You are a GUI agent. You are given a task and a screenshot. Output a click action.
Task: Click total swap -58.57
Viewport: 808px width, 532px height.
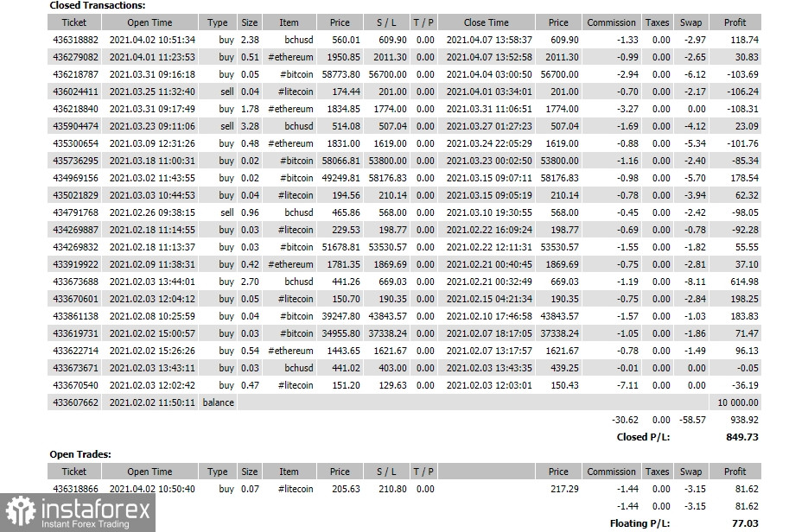coord(692,420)
